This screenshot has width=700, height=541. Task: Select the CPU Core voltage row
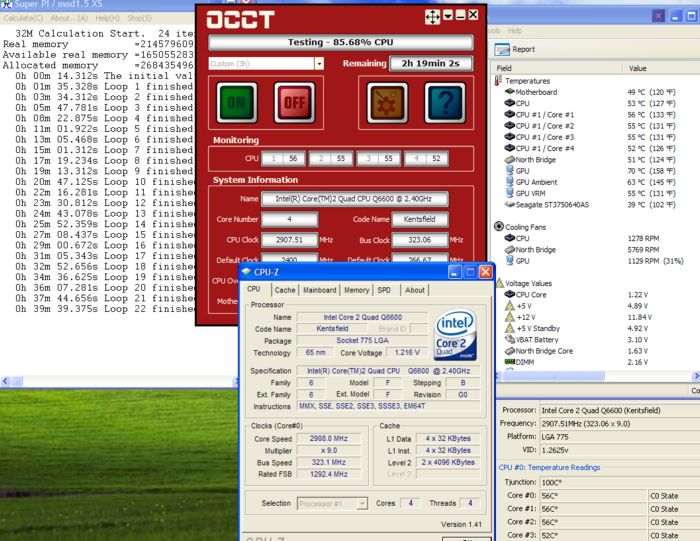coord(595,295)
